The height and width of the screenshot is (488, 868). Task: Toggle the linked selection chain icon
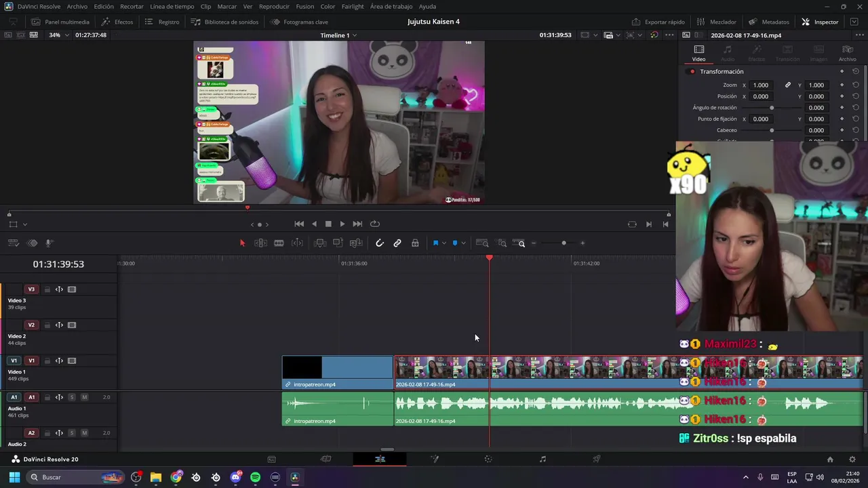(x=397, y=243)
